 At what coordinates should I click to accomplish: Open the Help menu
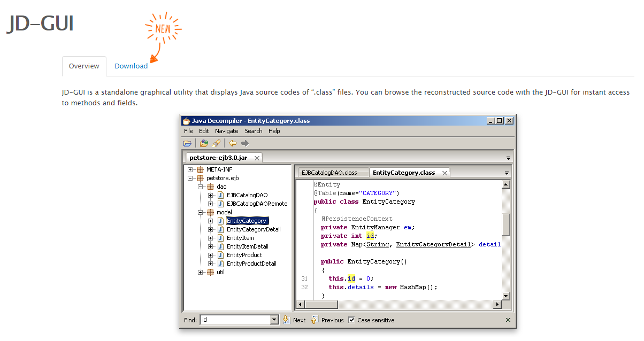(x=274, y=131)
